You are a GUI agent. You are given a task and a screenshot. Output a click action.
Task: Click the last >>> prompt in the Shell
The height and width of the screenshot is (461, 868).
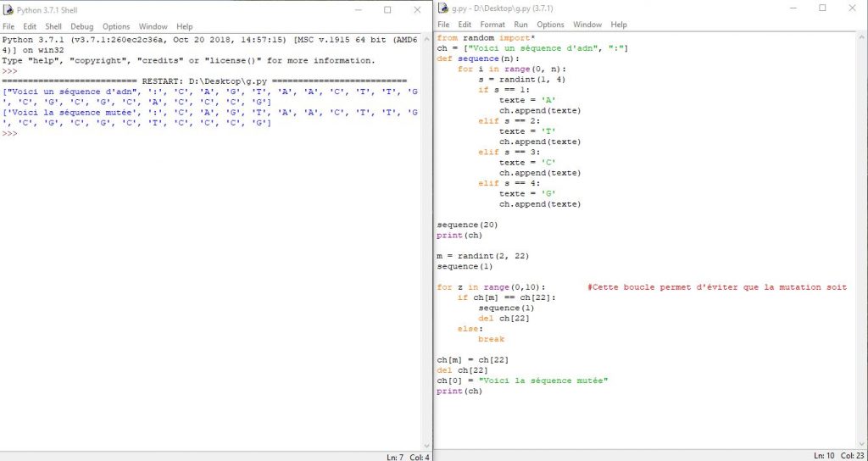click(9, 133)
